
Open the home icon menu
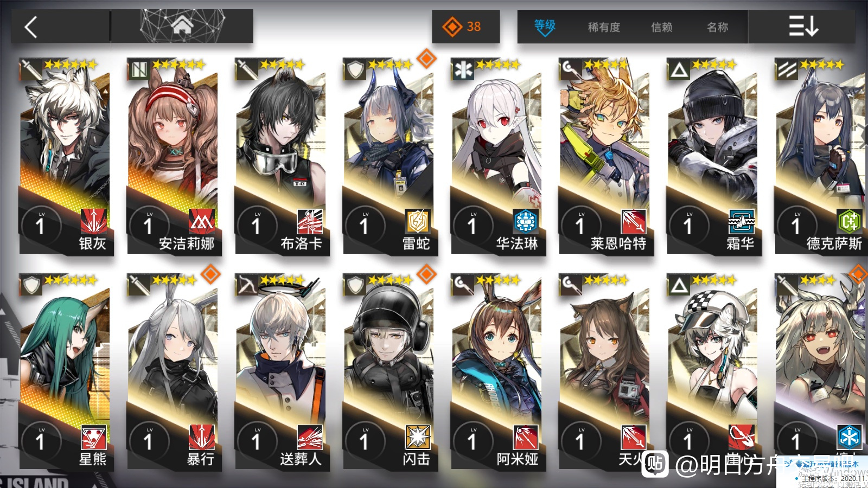click(x=182, y=25)
